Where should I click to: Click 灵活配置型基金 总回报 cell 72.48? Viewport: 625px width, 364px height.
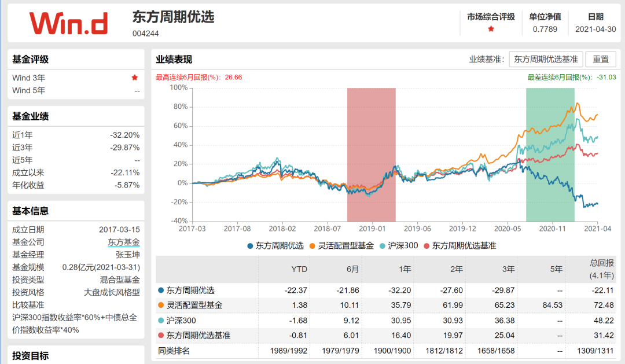point(604,305)
